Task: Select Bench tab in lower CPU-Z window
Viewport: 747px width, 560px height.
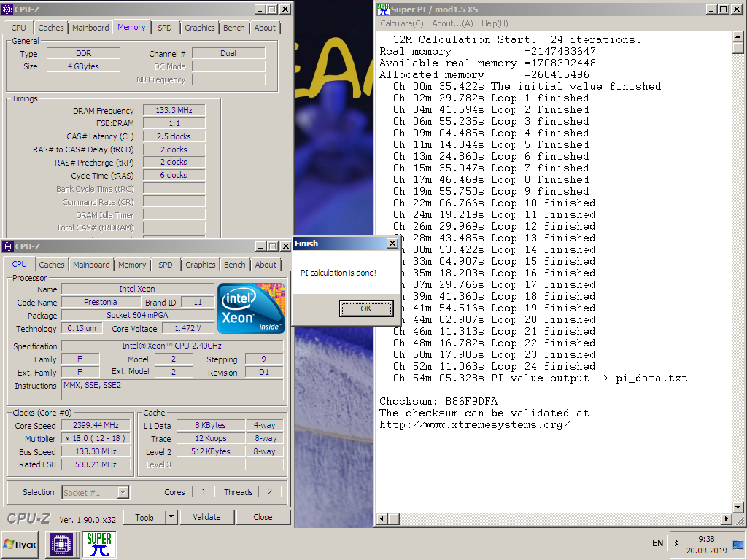Action: point(235,265)
